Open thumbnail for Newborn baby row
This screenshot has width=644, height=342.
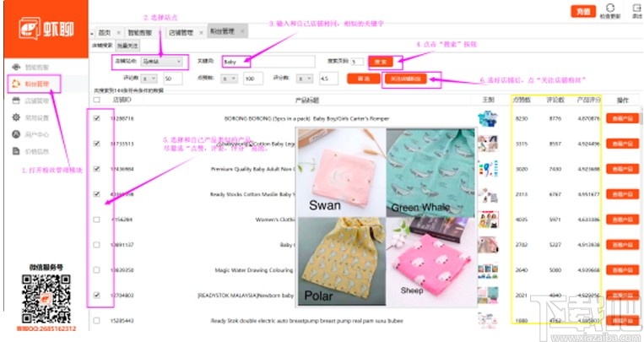click(488, 296)
